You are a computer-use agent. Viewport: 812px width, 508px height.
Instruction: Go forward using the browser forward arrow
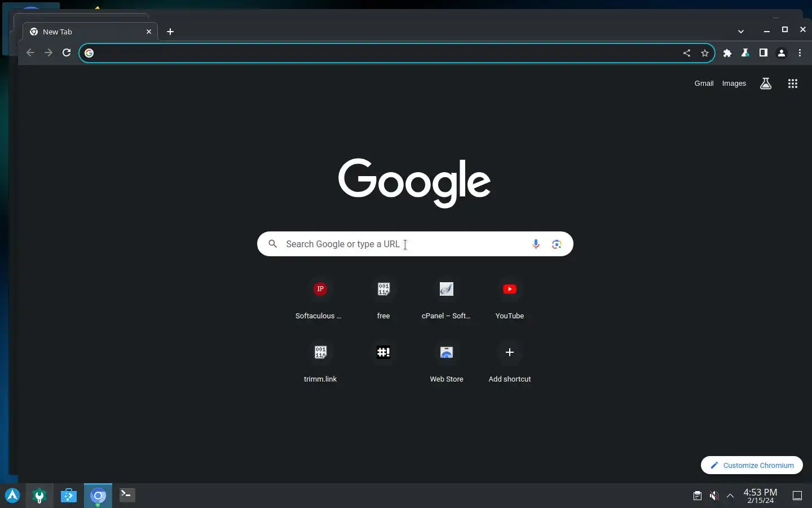click(48, 52)
